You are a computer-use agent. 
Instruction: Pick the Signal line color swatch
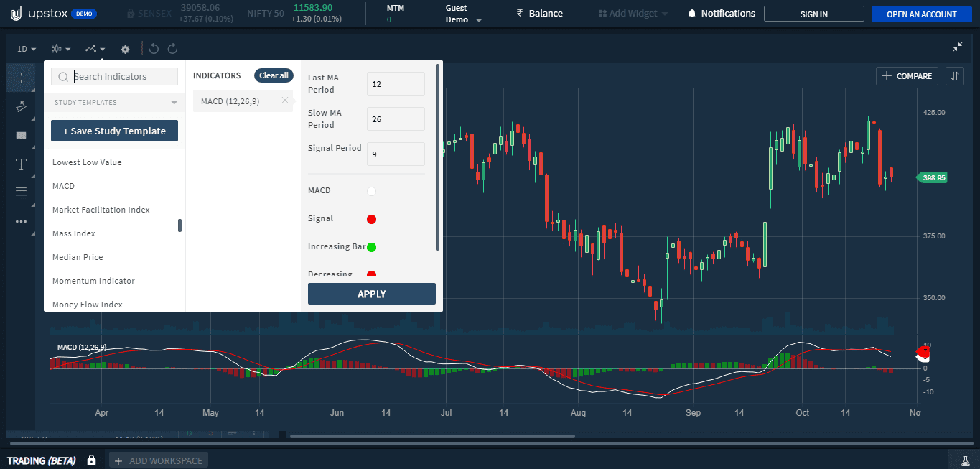pyautogui.click(x=371, y=219)
